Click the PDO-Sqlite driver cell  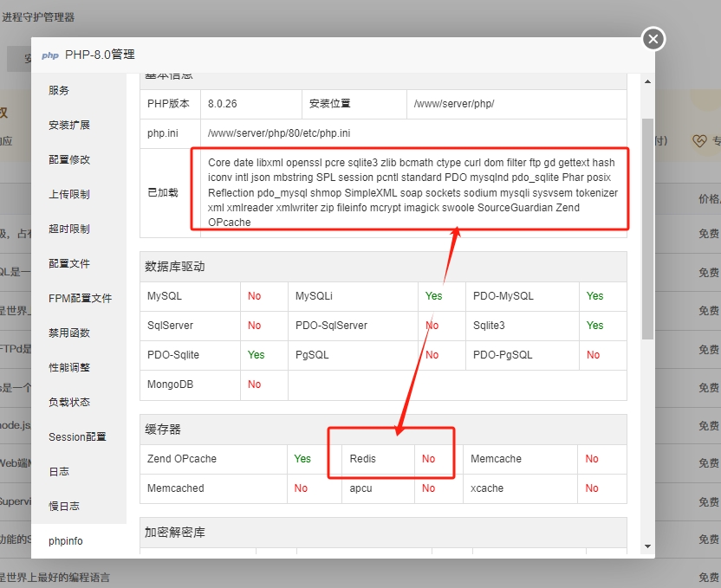click(191, 355)
